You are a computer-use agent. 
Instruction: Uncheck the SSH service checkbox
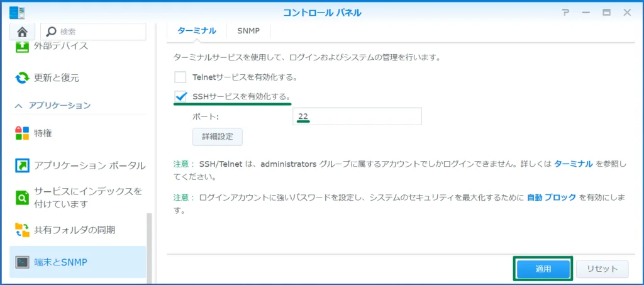(x=180, y=96)
